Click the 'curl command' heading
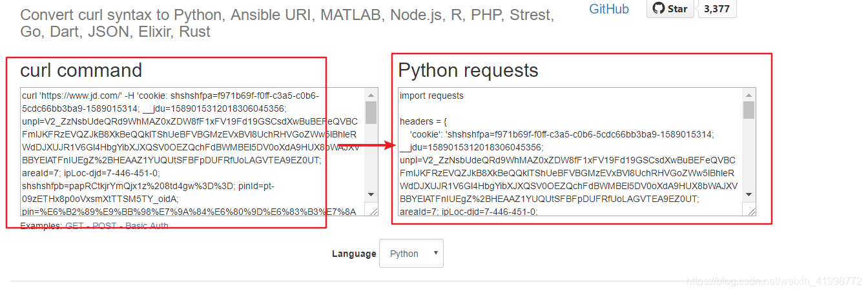The width and height of the screenshot is (868, 293). 81,70
